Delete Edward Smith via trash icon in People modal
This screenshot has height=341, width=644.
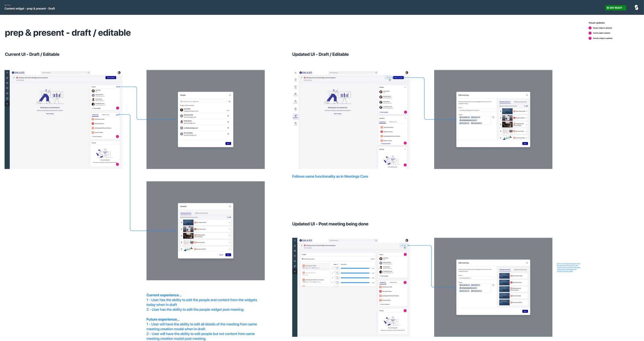click(x=228, y=116)
